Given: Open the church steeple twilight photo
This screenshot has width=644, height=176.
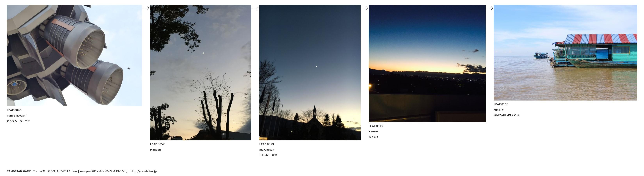Looking at the screenshot, I should (x=310, y=73).
